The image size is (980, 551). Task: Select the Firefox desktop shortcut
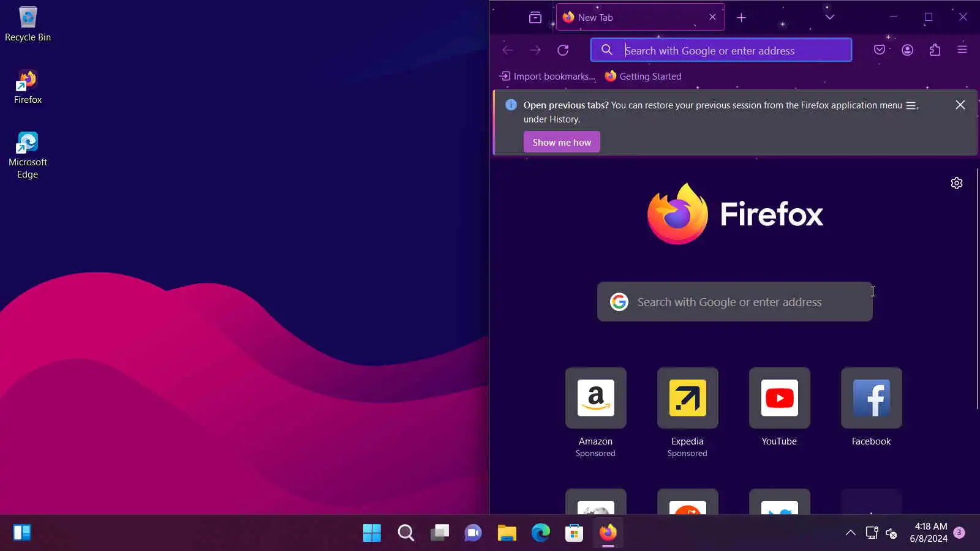(x=28, y=87)
